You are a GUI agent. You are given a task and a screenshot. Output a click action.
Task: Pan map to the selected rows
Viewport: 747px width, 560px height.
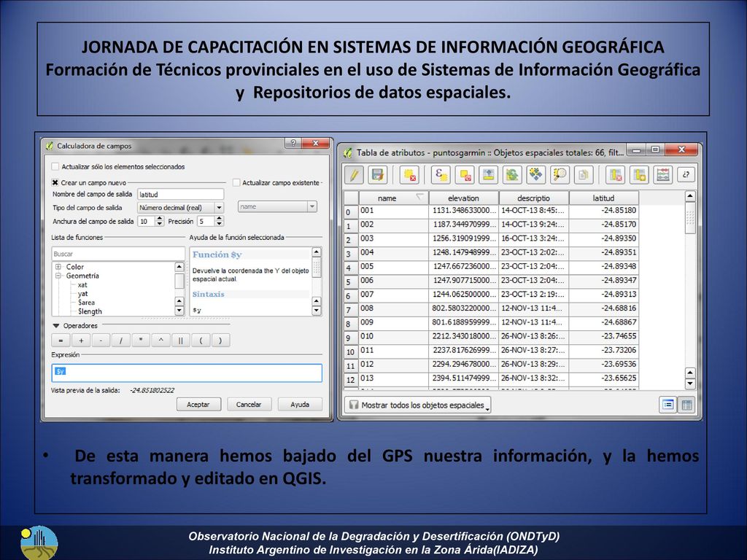(x=536, y=175)
